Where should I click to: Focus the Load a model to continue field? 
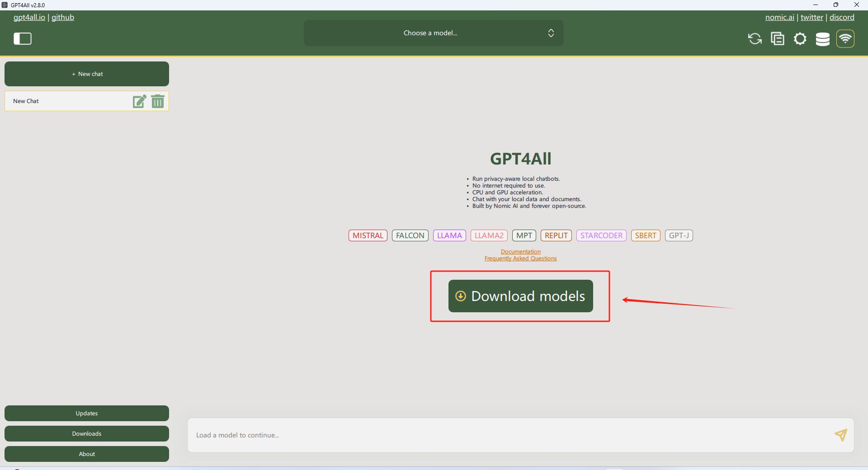click(x=521, y=435)
